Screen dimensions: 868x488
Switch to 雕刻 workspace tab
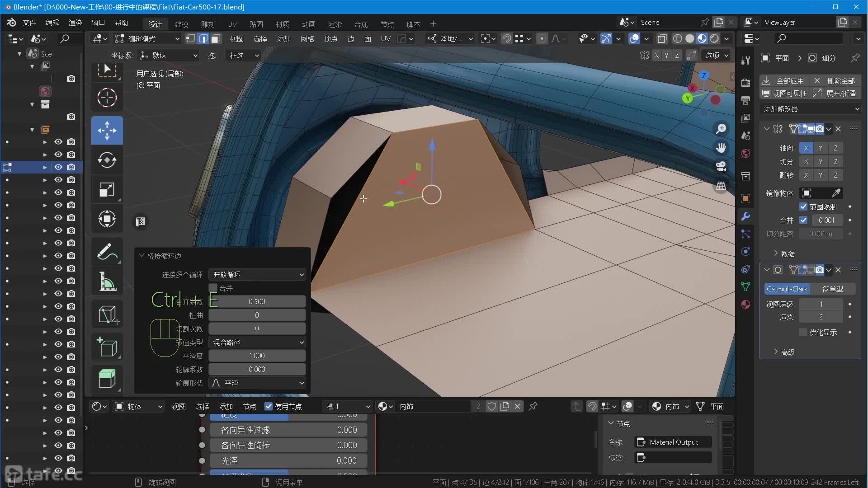[x=208, y=24]
